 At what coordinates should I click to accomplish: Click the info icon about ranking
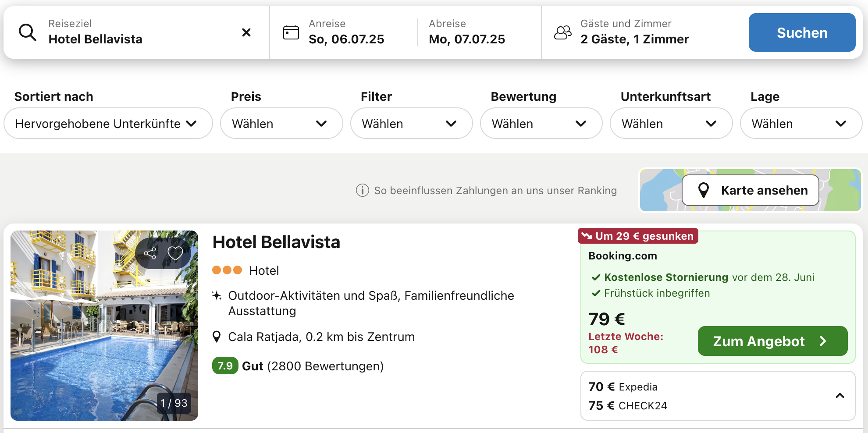363,190
